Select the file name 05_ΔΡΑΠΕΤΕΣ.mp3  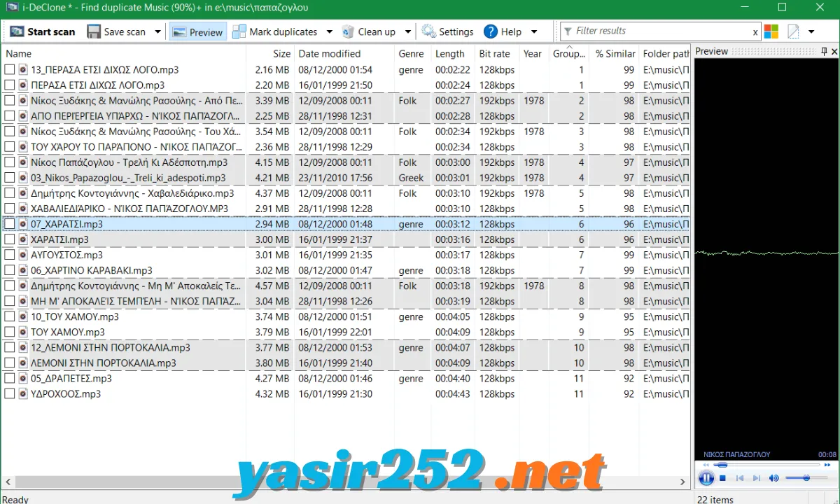71,378
